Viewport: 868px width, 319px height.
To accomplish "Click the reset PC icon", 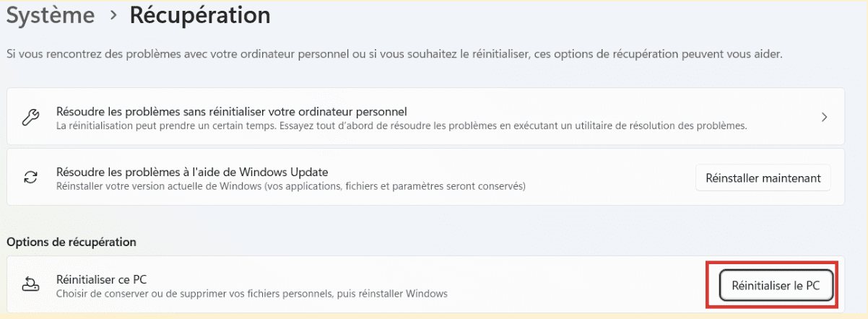I will coord(30,286).
